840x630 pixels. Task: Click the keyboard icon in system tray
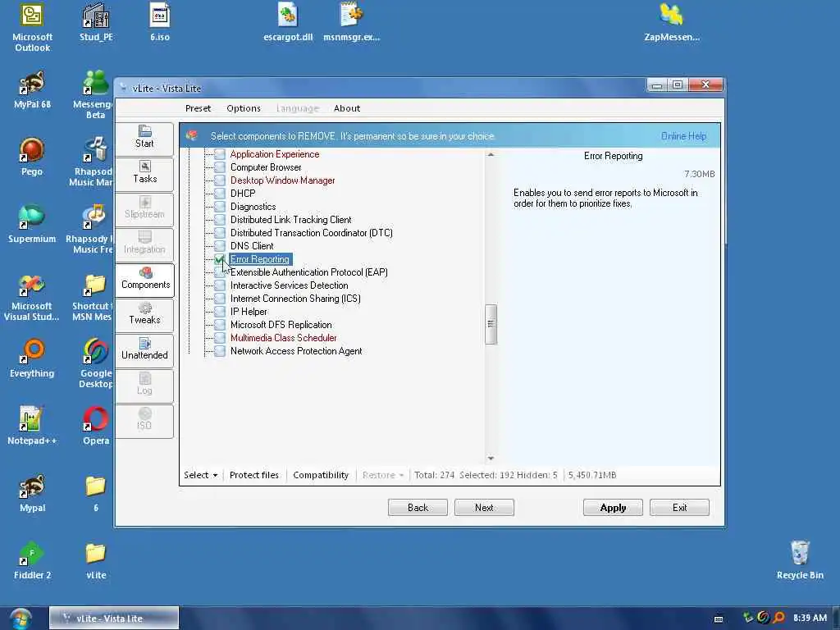pyautogui.click(x=719, y=619)
